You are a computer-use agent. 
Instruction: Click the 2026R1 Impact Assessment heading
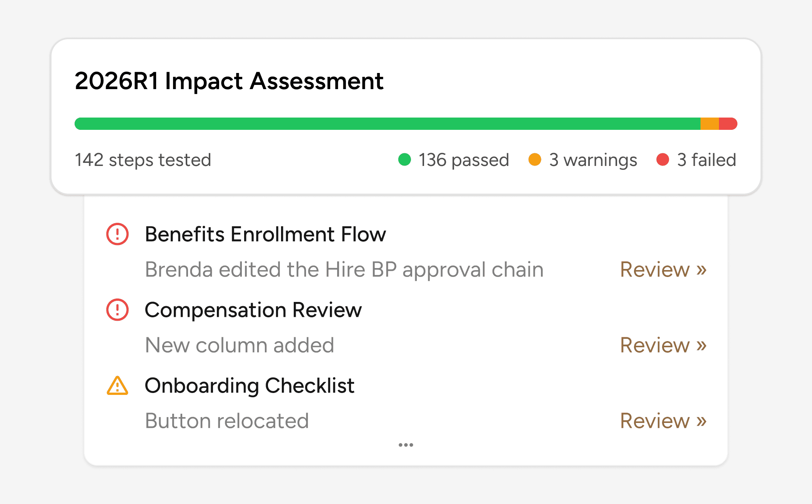click(229, 81)
